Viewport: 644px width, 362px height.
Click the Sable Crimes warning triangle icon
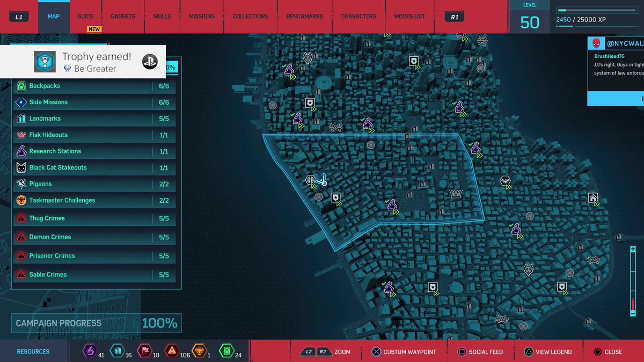point(21,275)
